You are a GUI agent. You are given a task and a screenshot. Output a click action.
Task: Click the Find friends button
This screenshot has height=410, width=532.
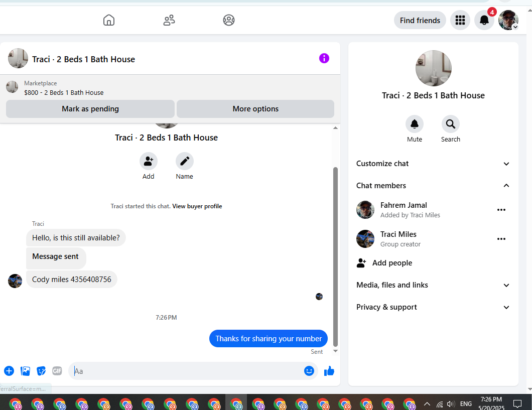click(x=420, y=21)
